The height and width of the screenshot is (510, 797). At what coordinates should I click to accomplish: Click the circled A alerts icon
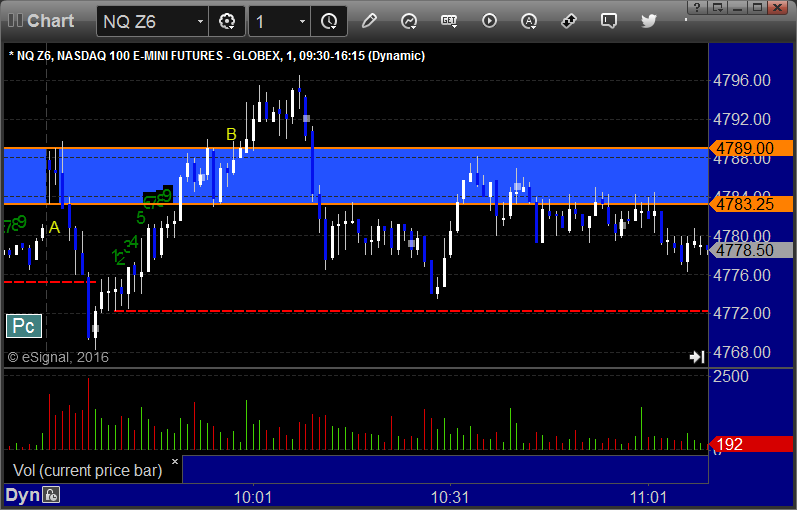[529, 21]
